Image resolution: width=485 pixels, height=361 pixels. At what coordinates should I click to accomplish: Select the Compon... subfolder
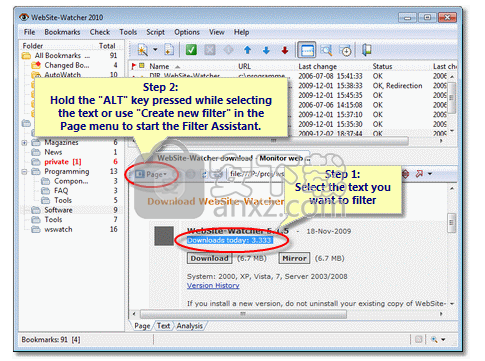coord(71,181)
